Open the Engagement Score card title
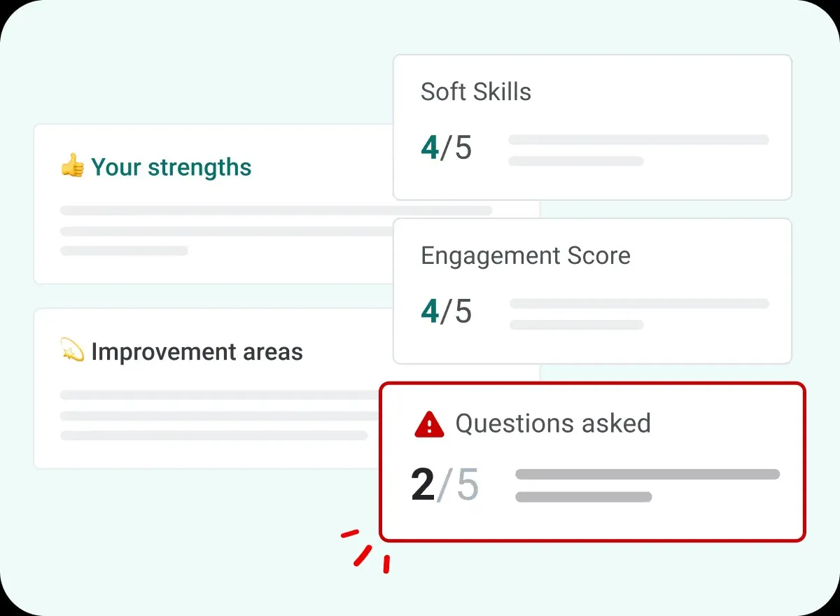The height and width of the screenshot is (616, 840). pos(526,255)
